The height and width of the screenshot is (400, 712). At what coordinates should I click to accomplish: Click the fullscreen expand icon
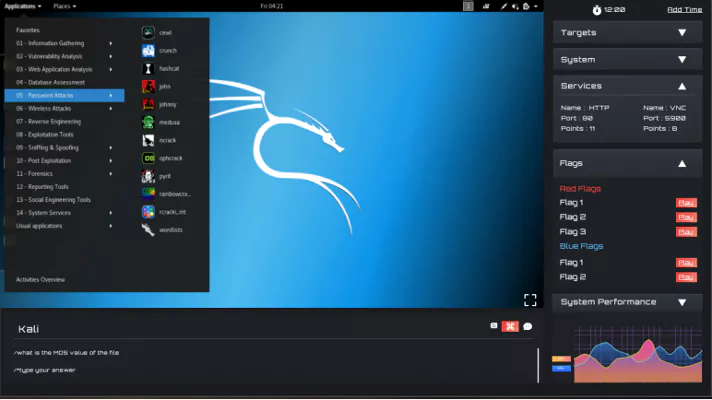(530, 300)
